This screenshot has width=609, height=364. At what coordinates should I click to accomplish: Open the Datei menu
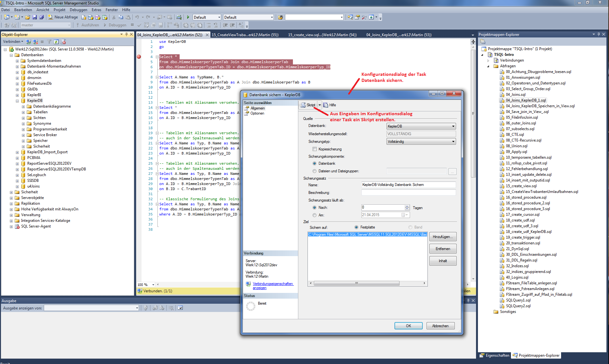click(x=6, y=10)
